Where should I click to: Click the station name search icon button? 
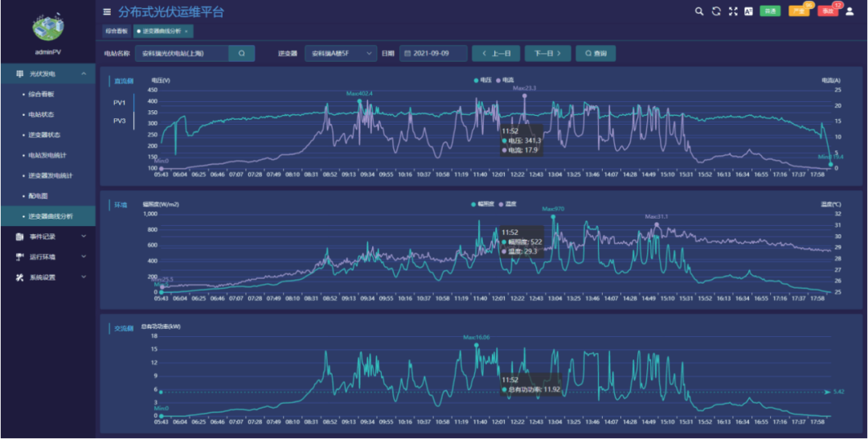click(x=242, y=53)
